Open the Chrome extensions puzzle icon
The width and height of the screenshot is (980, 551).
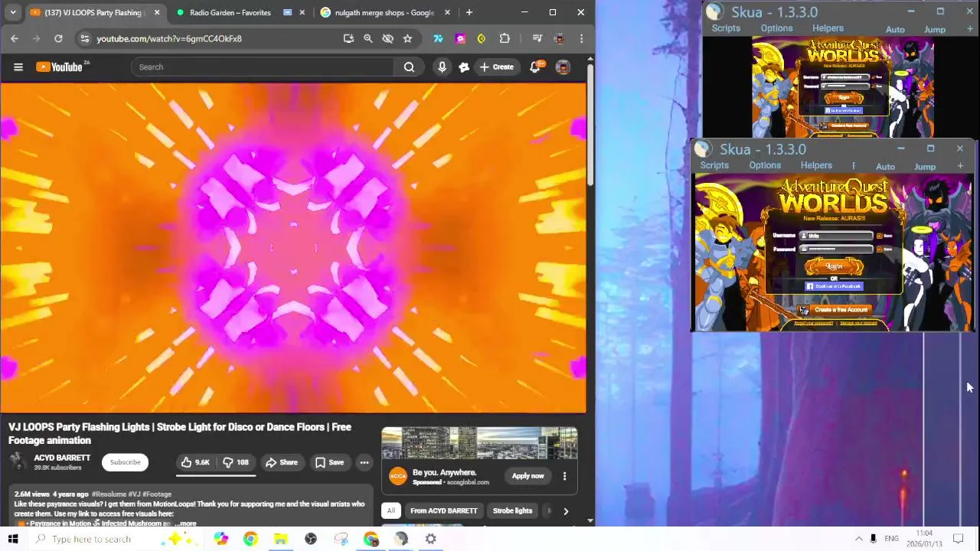[x=505, y=38]
